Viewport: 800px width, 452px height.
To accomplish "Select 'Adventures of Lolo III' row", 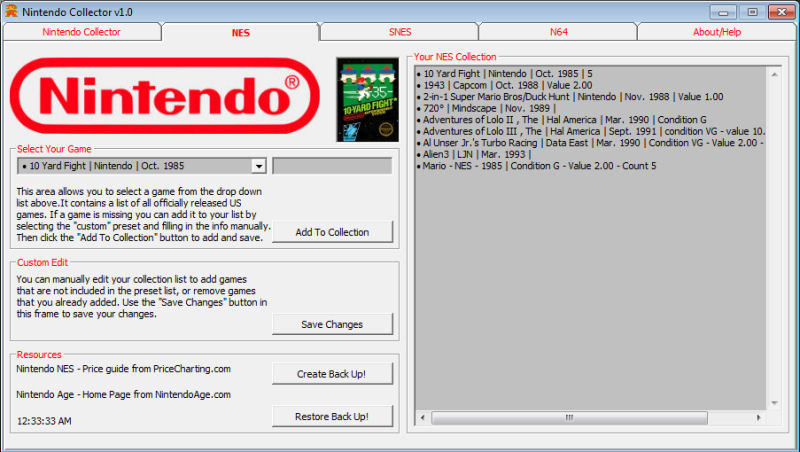I will (591, 131).
